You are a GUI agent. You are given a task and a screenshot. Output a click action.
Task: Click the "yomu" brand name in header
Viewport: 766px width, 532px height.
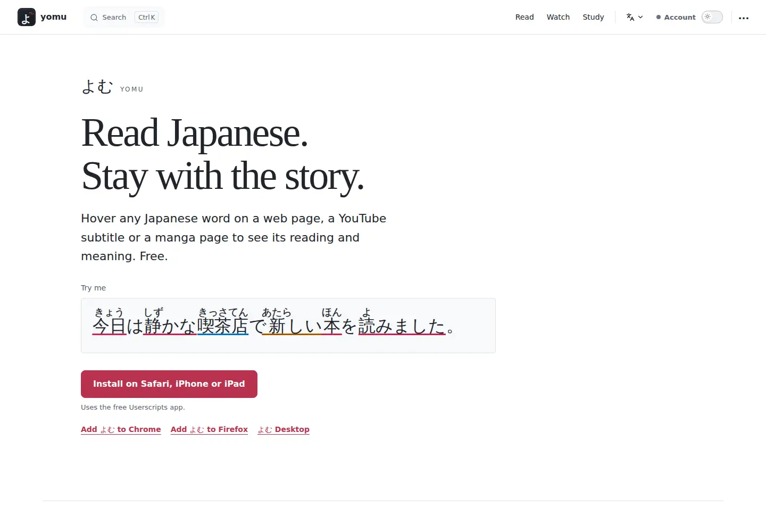(54, 17)
